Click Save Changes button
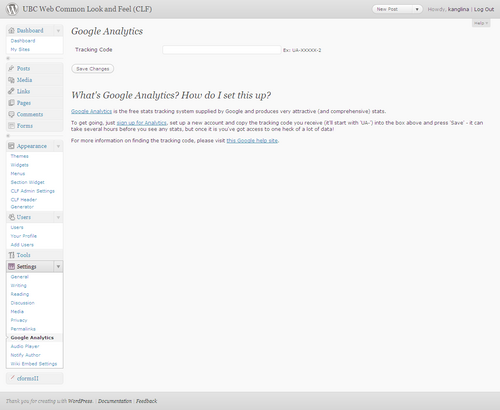This screenshot has width=500, height=410. pyautogui.click(x=93, y=69)
